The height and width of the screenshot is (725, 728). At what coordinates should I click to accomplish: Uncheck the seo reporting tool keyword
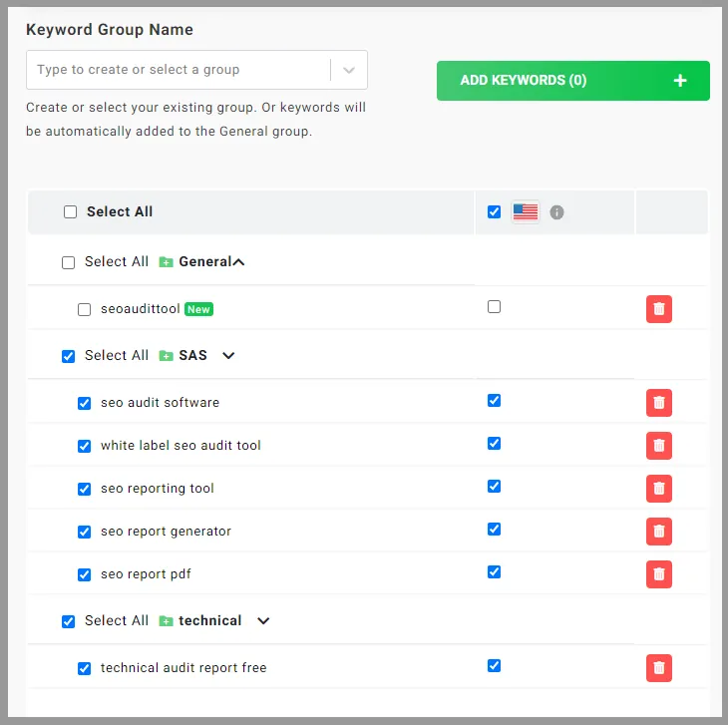click(x=84, y=490)
